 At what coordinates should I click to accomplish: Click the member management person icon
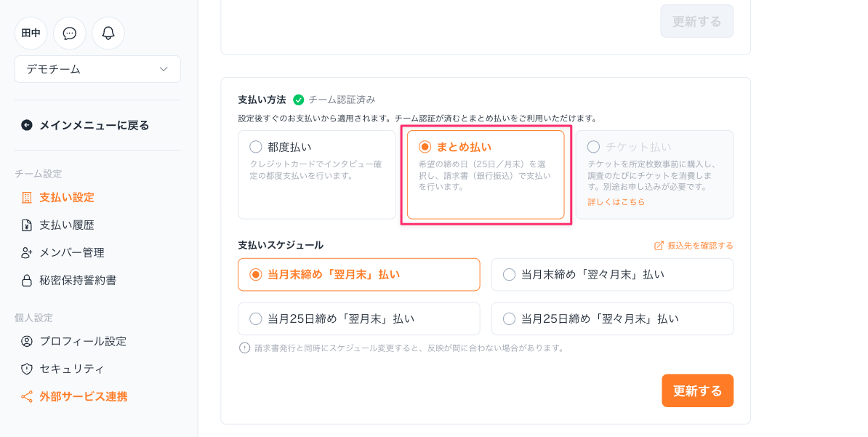27,253
